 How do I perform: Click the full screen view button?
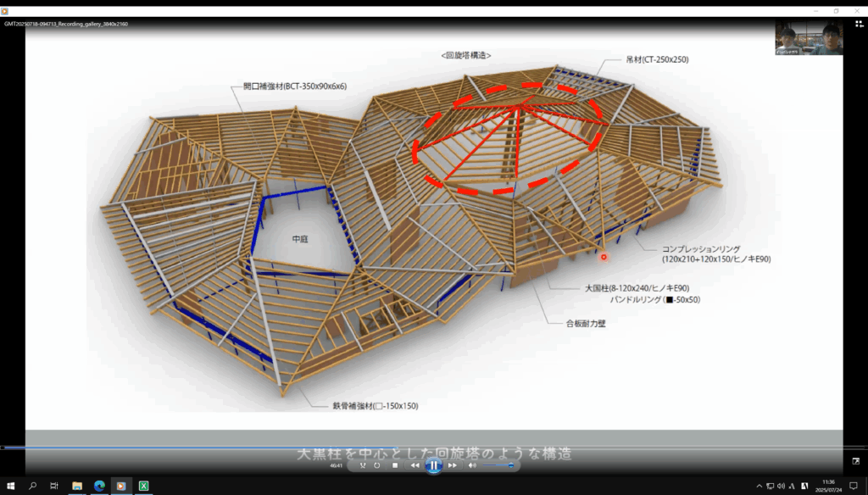pyautogui.click(x=855, y=461)
